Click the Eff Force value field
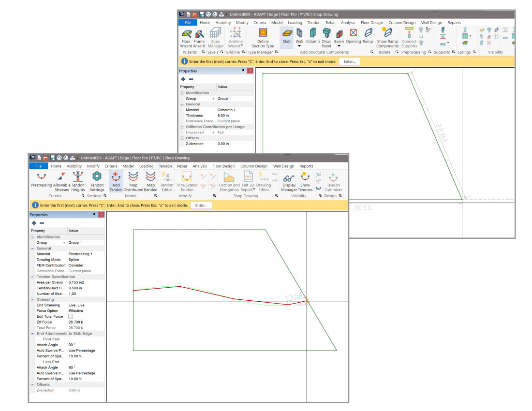 (85, 322)
